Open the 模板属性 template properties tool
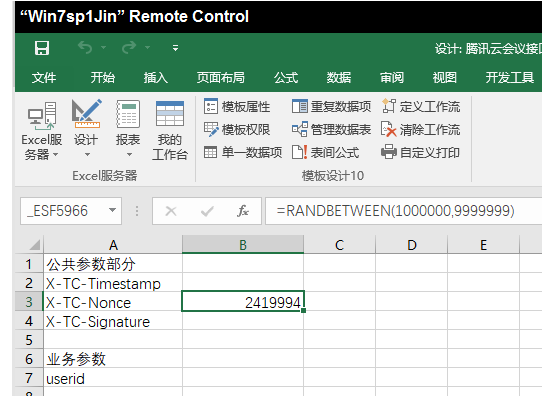Image resolution: width=542 pixels, height=396 pixels. [237, 106]
